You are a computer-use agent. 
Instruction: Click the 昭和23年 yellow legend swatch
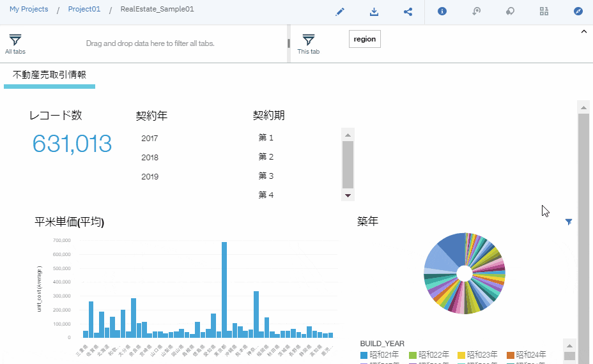(x=461, y=355)
